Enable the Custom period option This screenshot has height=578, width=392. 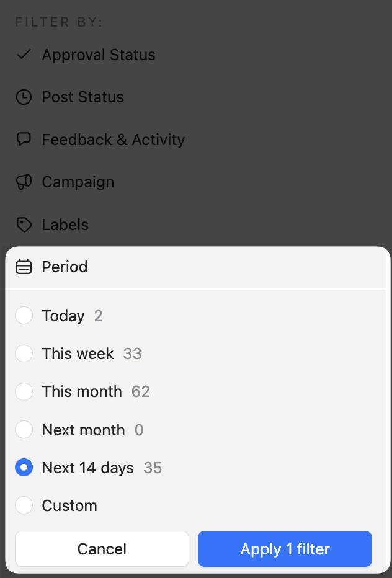tap(24, 505)
